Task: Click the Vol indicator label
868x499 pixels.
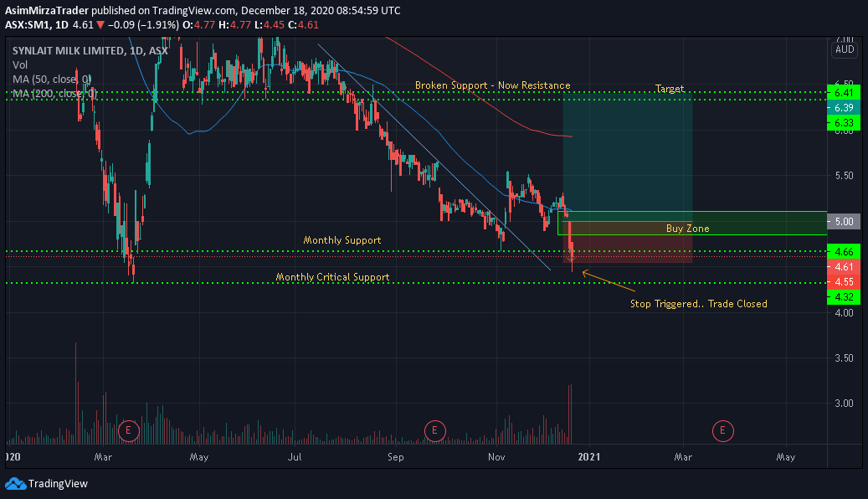Action: click(20, 64)
